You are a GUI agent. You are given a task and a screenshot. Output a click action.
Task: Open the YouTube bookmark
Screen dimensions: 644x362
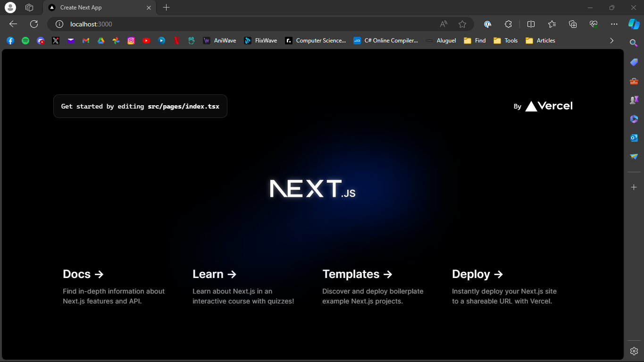[x=146, y=41]
